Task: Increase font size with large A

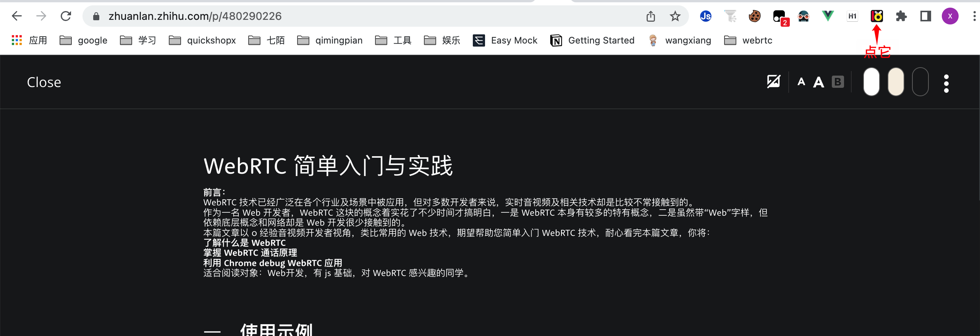Action: click(818, 82)
